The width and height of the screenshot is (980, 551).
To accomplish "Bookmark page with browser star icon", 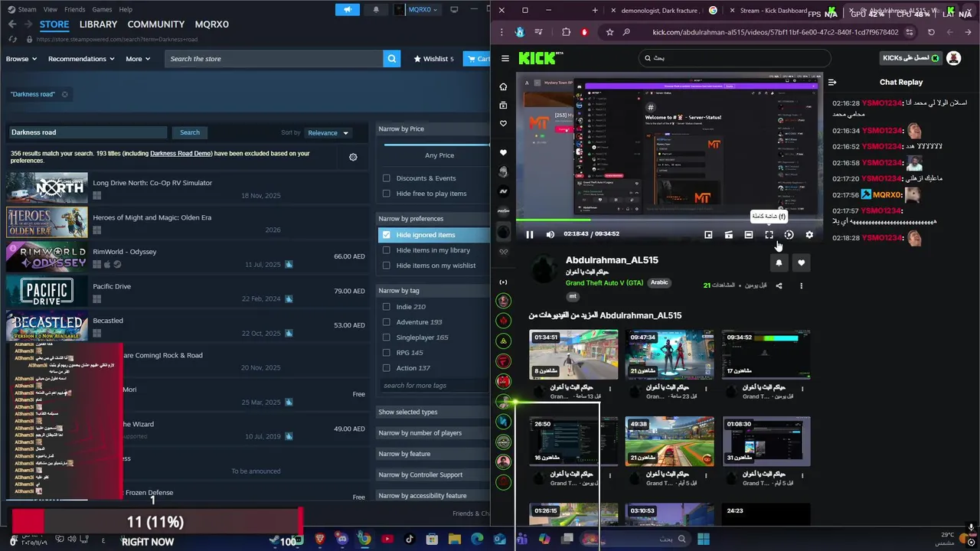I will (x=609, y=32).
